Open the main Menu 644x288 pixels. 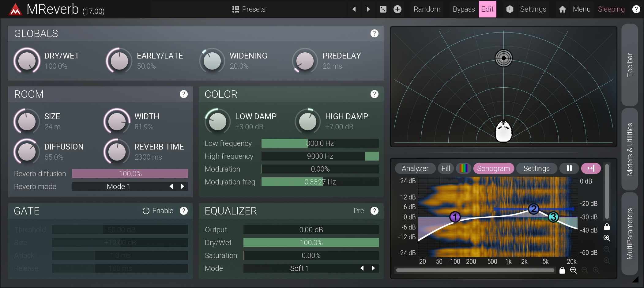pos(581,9)
